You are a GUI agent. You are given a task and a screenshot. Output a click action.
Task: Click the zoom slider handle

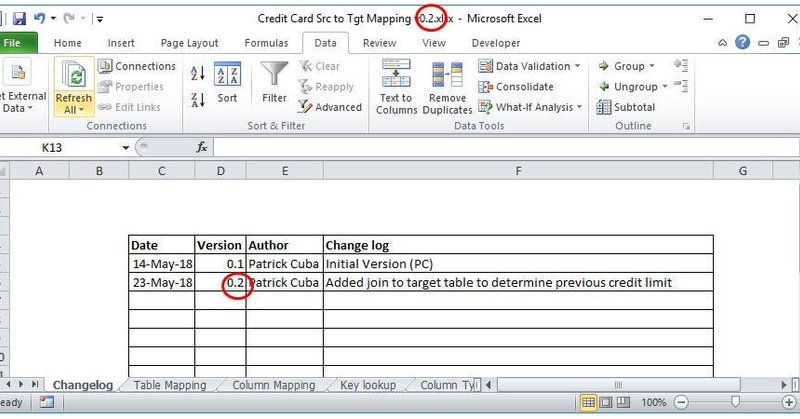click(735, 402)
